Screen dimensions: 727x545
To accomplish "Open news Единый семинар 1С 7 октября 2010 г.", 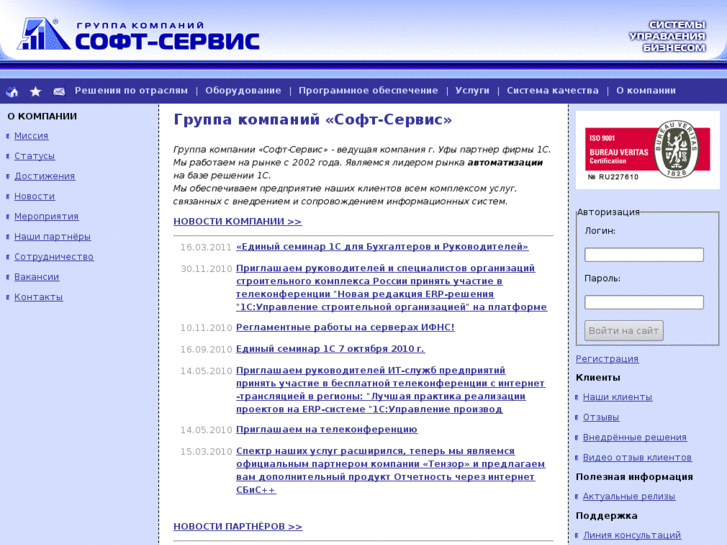I will click(x=330, y=349).
